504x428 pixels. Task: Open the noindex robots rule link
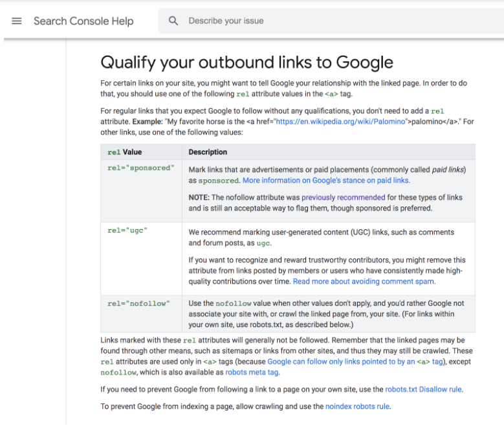point(357,407)
